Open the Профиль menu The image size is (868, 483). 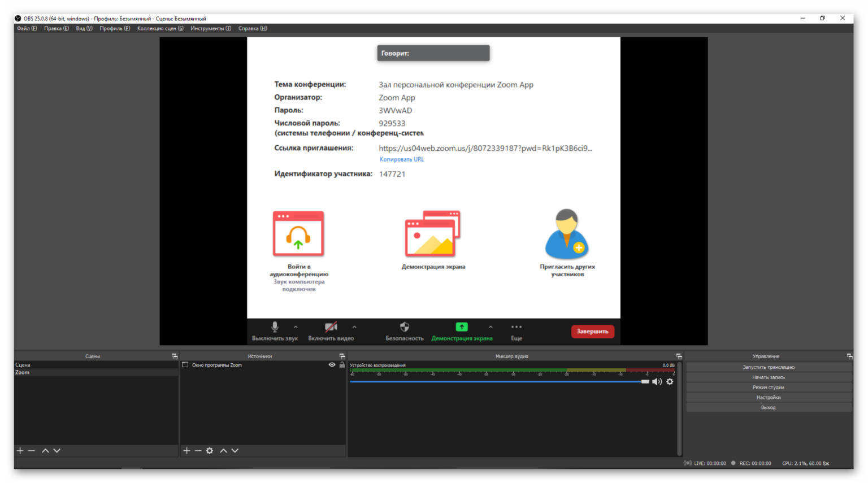click(x=115, y=28)
